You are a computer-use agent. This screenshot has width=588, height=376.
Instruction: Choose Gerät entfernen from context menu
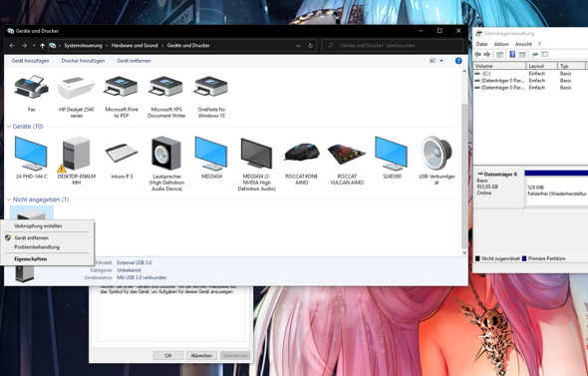coord(47,237)
